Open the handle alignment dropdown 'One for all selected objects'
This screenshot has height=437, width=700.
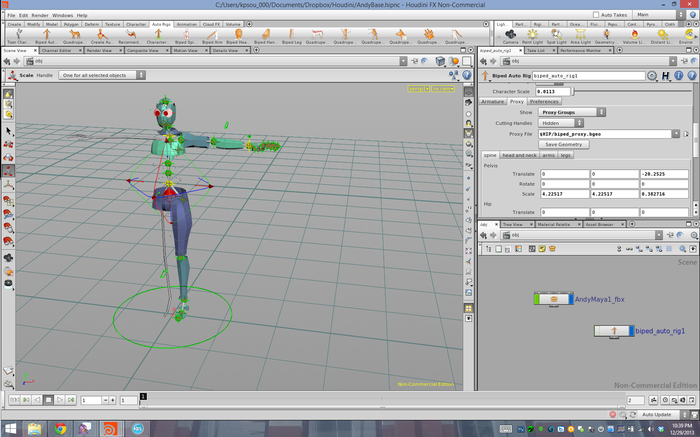[102, 75]
